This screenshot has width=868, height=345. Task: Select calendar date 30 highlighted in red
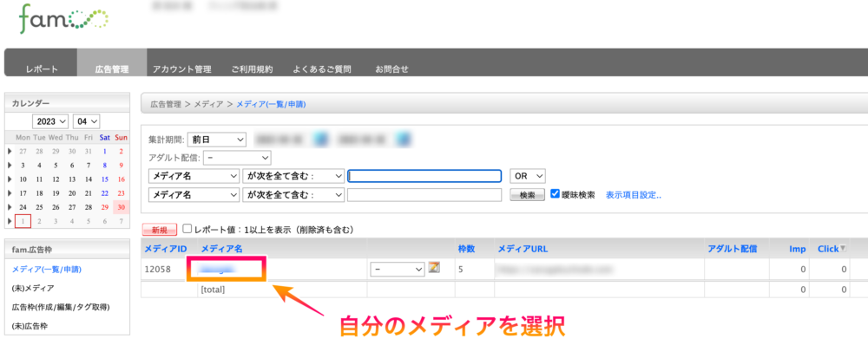tap(122, 207)
